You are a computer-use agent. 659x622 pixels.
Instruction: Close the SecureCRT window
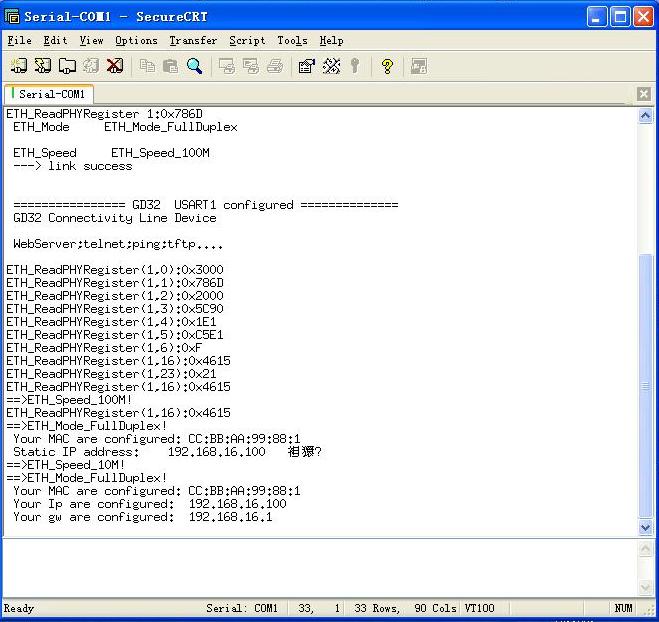click(643, 17)
